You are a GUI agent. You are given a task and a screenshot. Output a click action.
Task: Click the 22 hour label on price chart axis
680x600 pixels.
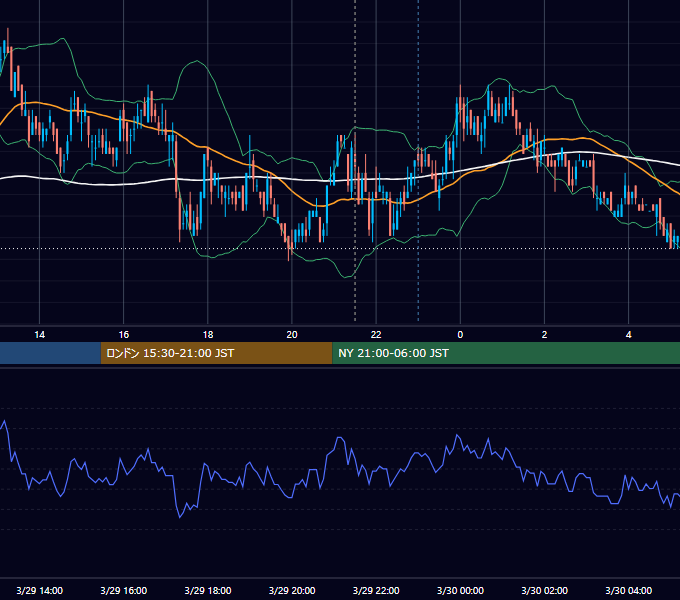coord(376,335)
